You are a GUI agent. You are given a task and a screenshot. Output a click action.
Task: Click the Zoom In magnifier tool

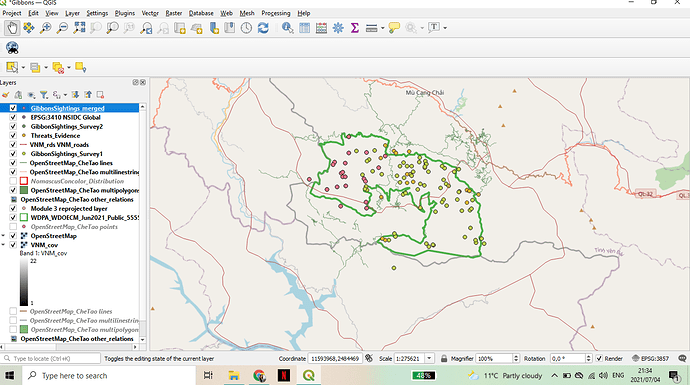pos(45,28)
